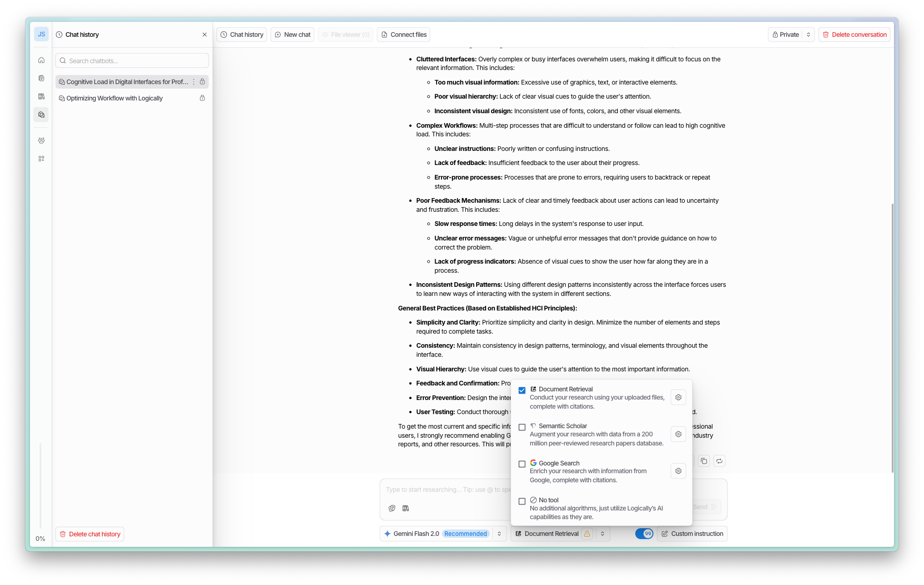Collapse the Document Retrieval tool selector
The image size is (924, 585).
coord(603,534)
